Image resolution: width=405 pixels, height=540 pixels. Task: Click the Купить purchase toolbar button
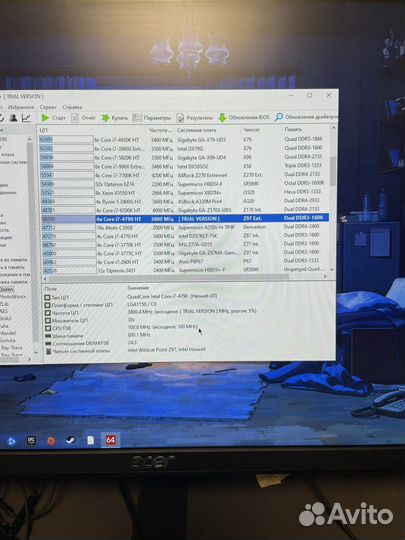point(114,118)
